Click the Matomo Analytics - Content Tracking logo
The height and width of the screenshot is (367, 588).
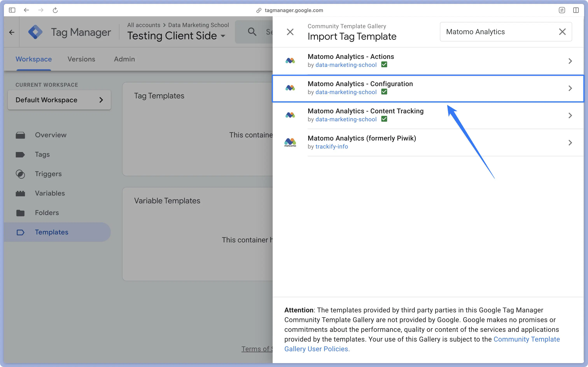point(290,115)
